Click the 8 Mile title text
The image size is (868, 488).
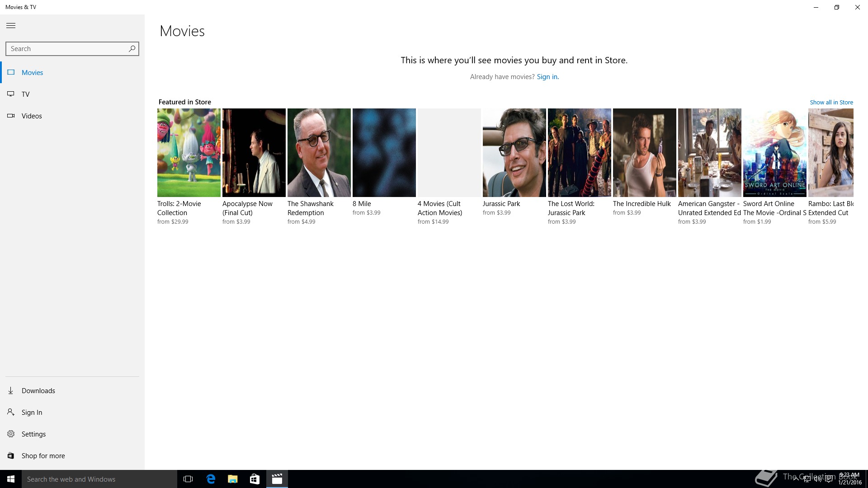(362, 204)
